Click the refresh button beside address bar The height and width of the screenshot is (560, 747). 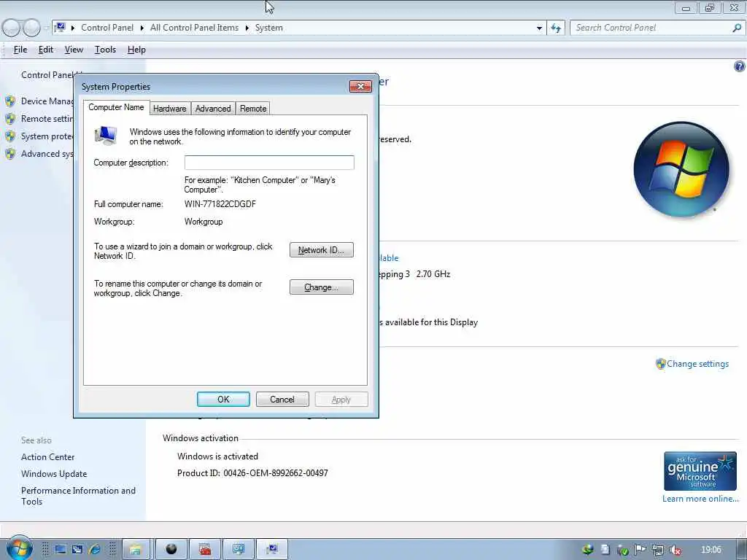[555, 28]
